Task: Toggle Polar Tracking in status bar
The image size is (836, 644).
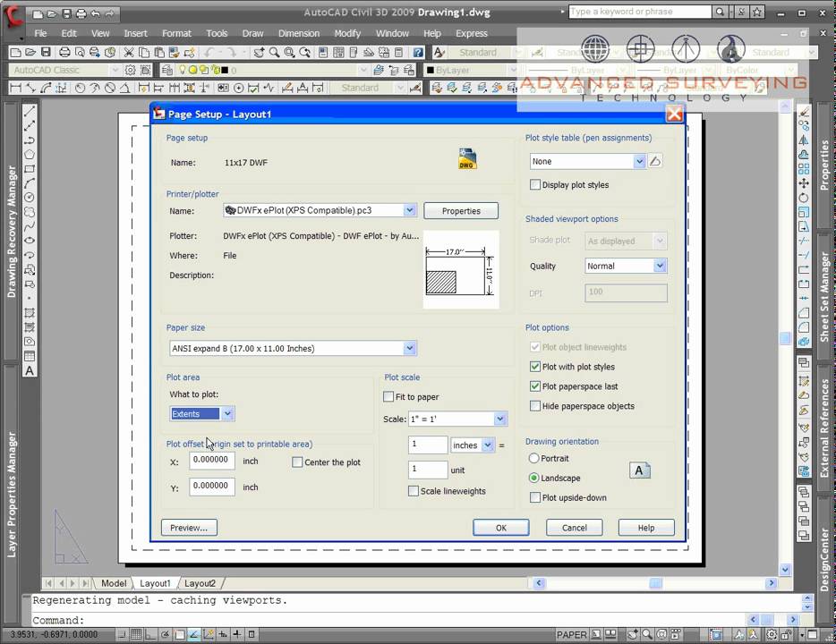Action: 166,634
